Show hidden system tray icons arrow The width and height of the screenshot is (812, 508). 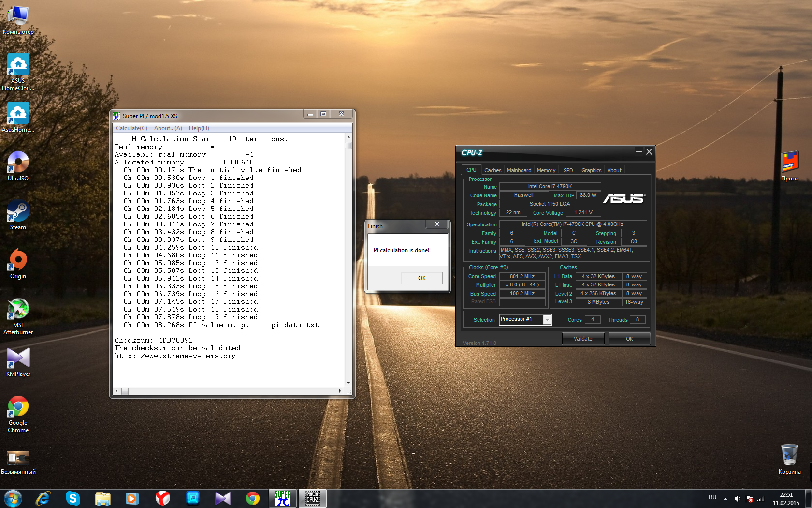[x=725, y=499]
